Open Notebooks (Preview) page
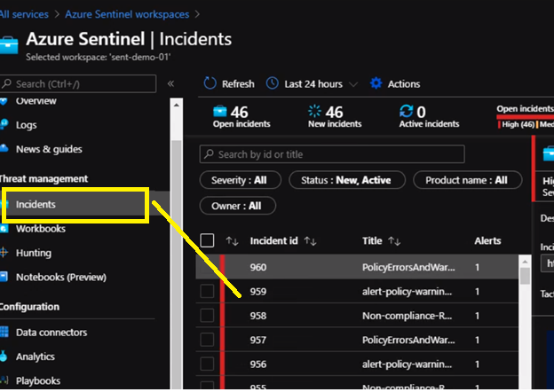The image size is (554, 392). [x=61, y=278]
